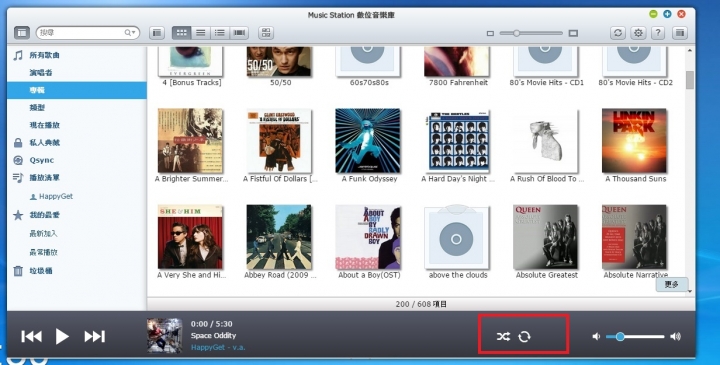This screenshot has width=720, height=365.
Task: Toggle shuffle playback
Action: [503, 337]
